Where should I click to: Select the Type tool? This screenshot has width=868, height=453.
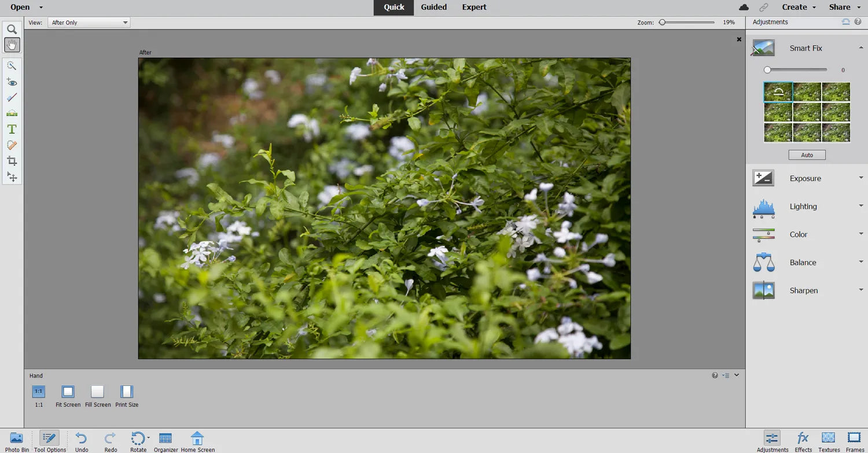[12, 129]
